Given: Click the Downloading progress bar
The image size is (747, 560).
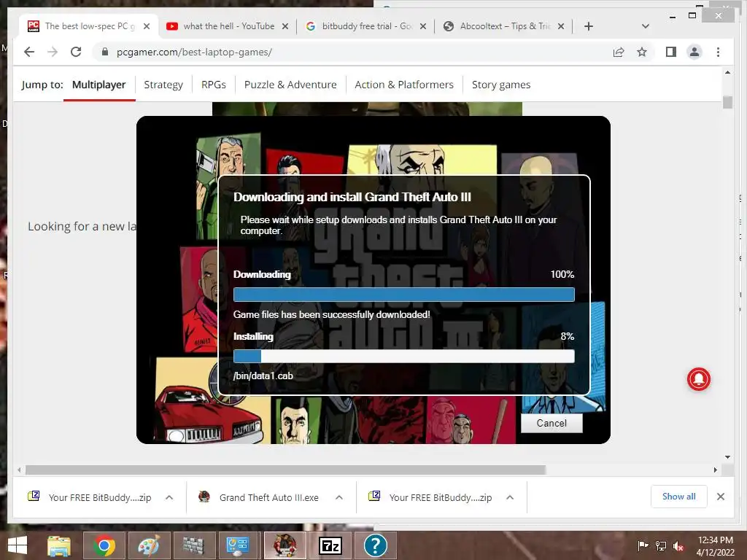Looking at the screenshot, I should point(404,295).
